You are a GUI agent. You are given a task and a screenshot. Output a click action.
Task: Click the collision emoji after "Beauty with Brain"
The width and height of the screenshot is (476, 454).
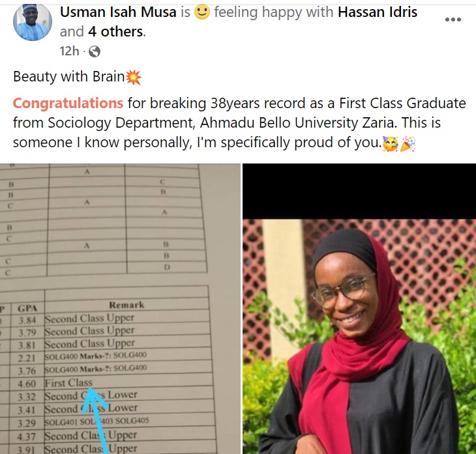coord(133,77)
